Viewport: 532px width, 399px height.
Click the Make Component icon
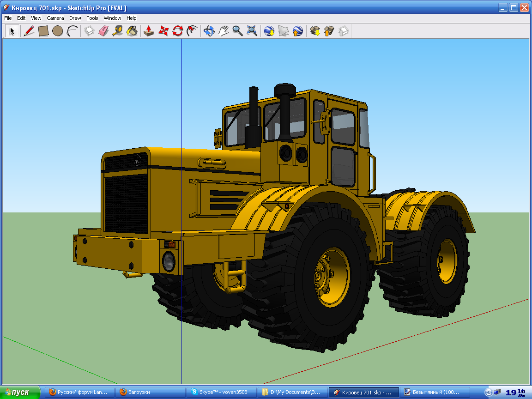(89, 31)
